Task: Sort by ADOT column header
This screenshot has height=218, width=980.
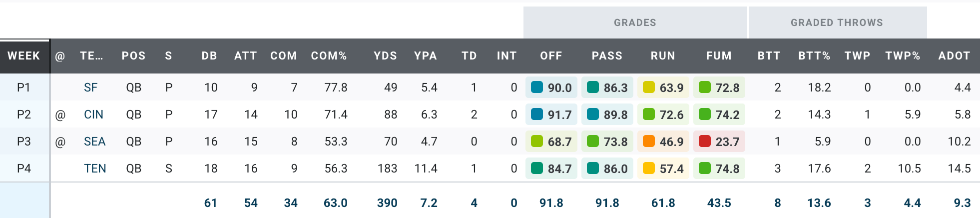Action: pos(954,56)
